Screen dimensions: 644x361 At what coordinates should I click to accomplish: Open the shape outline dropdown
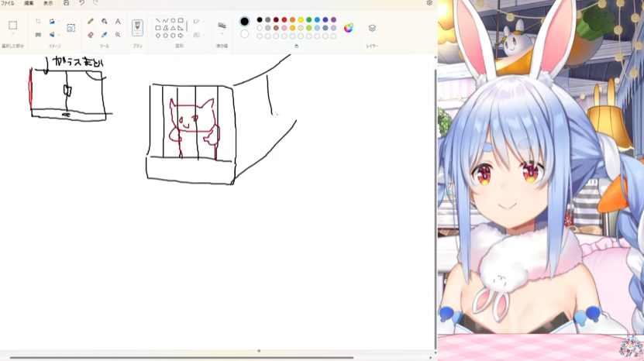[198, 22]
